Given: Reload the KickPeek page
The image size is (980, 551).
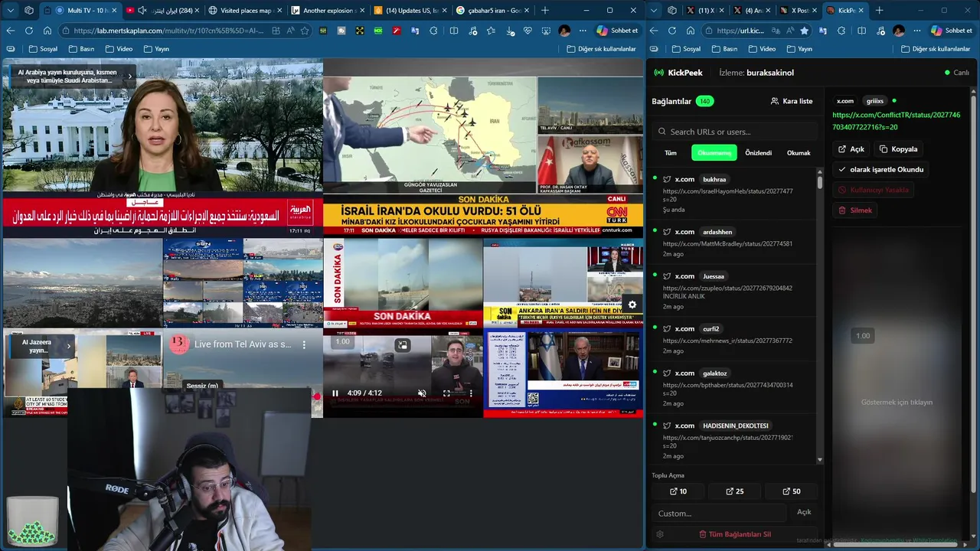Looking at the screenshot, I should [672, 31].
